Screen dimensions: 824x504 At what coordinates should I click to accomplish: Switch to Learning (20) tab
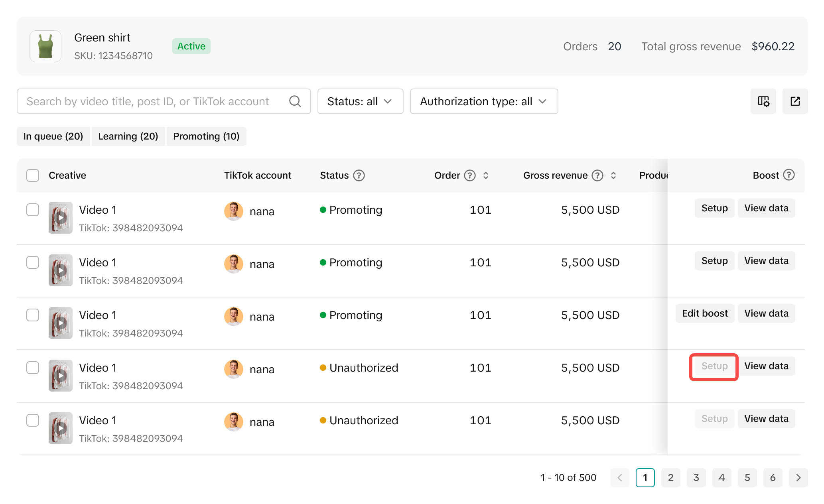point(128,136)
